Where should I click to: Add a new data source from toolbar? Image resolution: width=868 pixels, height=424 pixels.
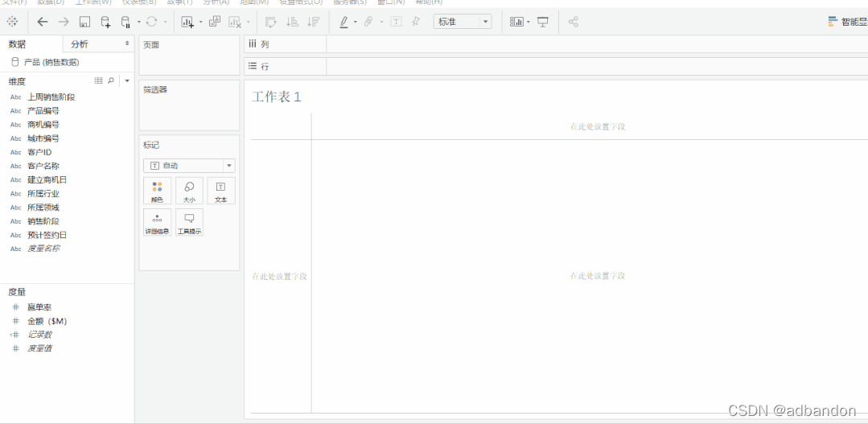pos(105,23)
